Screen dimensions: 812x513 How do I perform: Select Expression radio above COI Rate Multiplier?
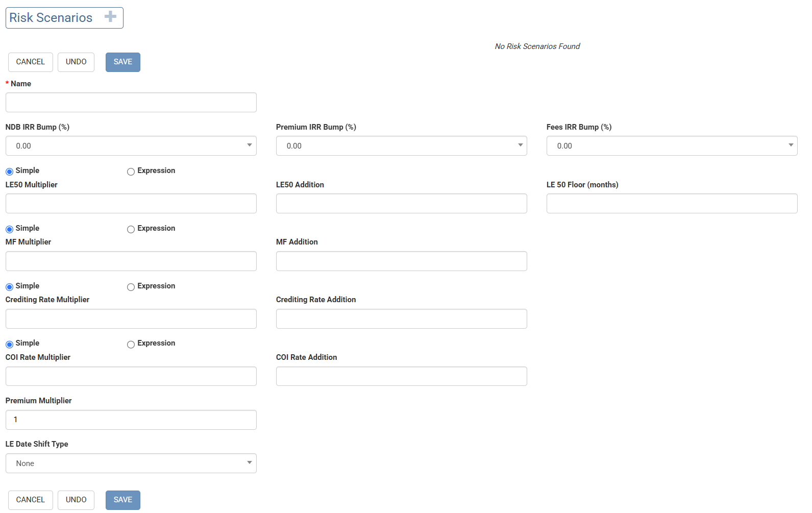click(131, 345)
